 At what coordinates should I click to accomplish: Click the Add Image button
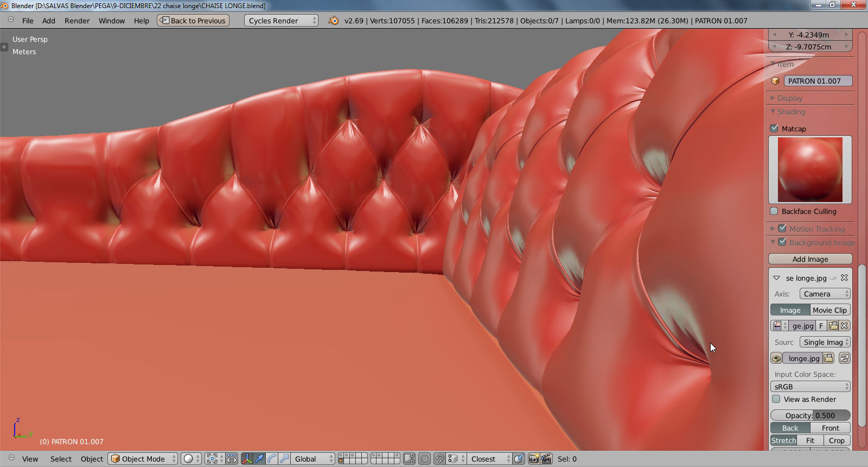click(x=810, y=259)
